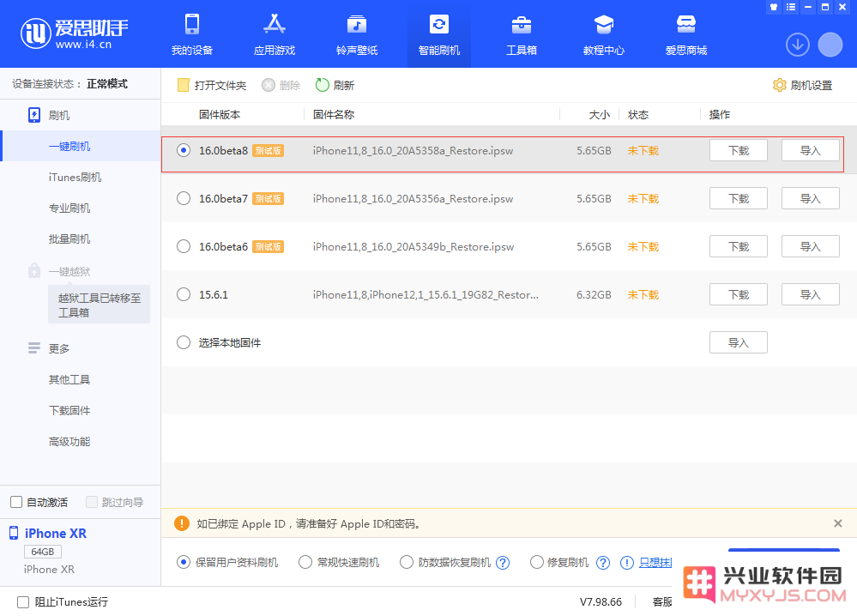The width and height of the screenshot is (857, 616).
Task: Click the 一键越狱 lock icon
Action: click(34, 270)
